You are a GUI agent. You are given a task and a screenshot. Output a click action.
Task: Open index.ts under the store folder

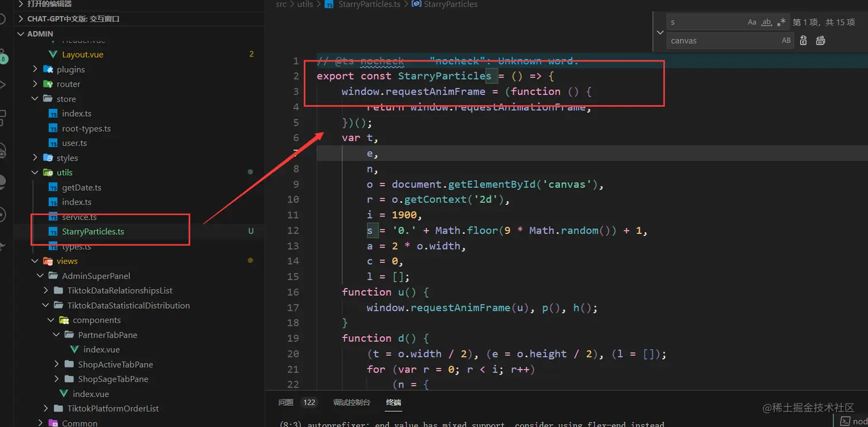pos(76,114)
